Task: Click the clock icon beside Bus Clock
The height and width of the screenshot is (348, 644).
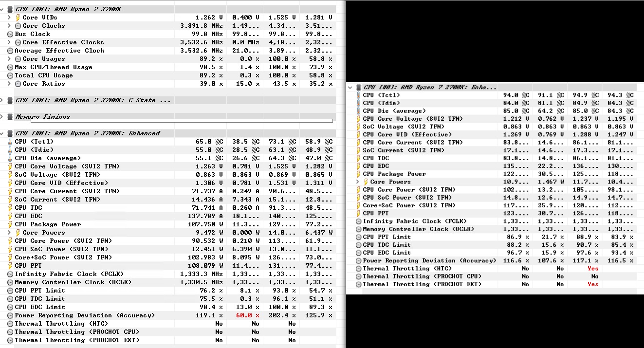Action: coord(10,34)
